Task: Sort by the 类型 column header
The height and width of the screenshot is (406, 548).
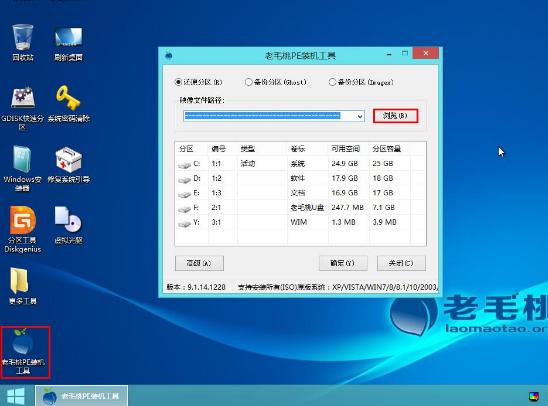Action: pyautogui.click(x=247, y=149)
